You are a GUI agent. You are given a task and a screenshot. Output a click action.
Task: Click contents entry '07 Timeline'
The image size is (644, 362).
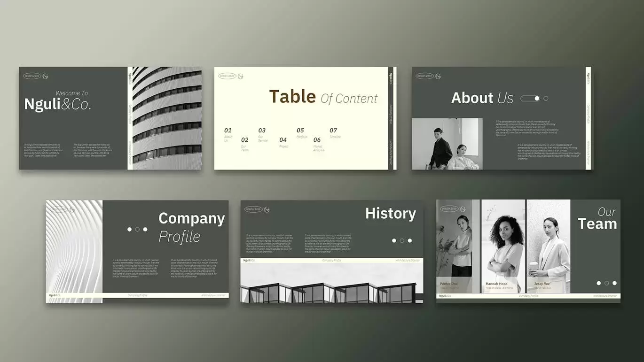pos(335,133)
